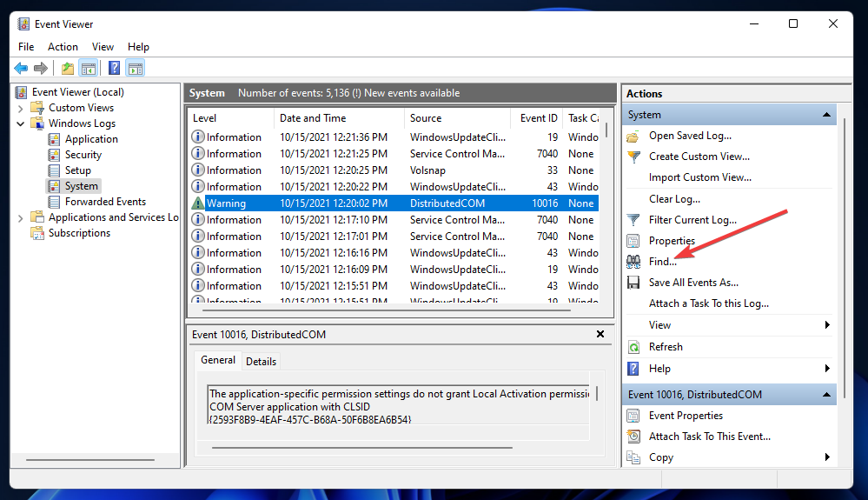Open the Help submenu arrow in Actions

coord(827,369)
